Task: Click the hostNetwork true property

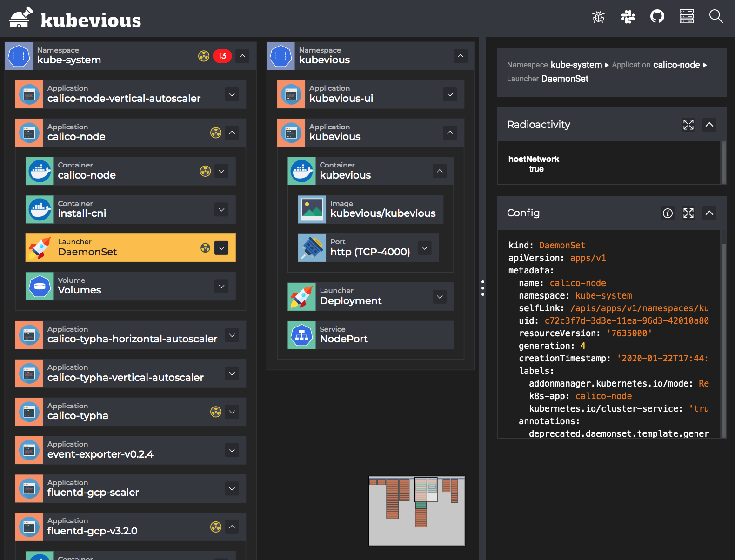Action: coord(534,164)
